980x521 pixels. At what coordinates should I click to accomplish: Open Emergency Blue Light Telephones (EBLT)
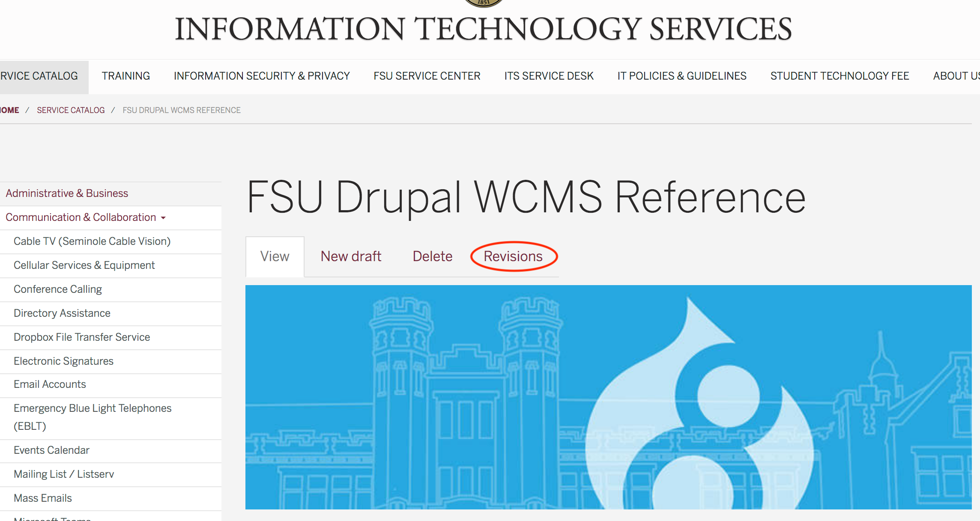click(93, 417)
